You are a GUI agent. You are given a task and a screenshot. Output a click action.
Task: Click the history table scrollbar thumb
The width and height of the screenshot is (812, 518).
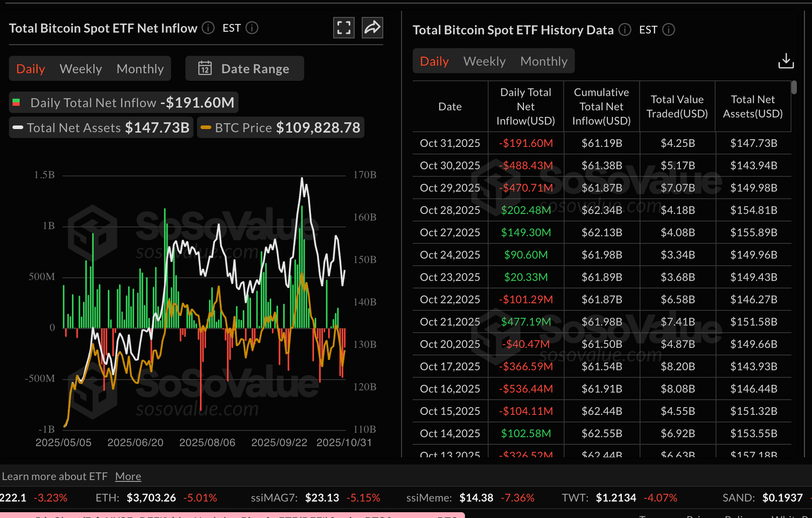click(x=793, y=88)
